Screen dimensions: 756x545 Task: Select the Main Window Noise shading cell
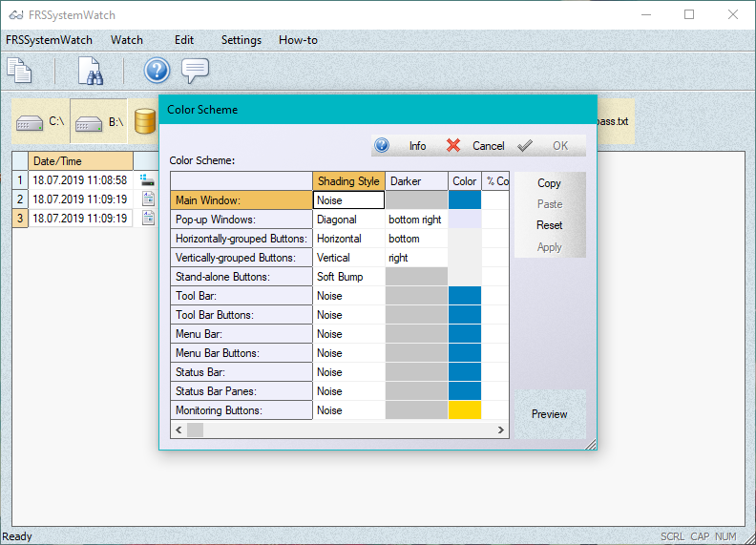click(x=348, y=200)
